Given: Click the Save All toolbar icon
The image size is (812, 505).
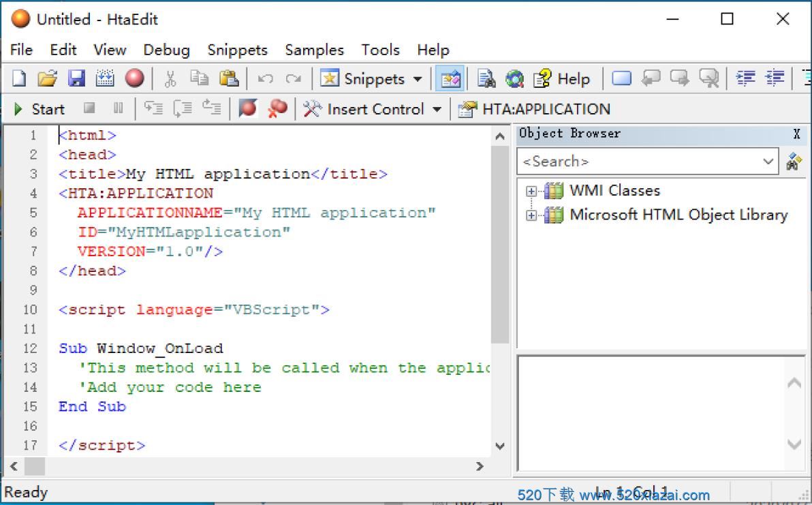Looking at the screenshot, I should tap(105, 79).
